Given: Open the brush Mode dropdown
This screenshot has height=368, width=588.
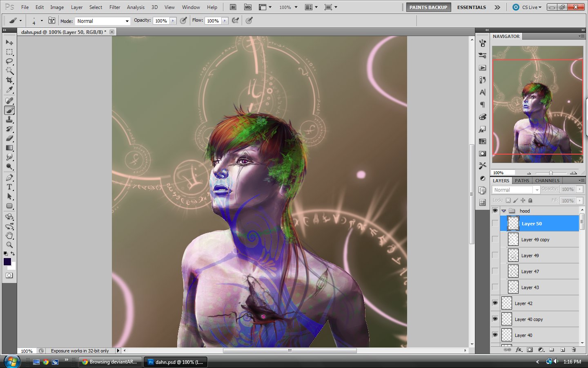Looking at the screenshot, I should [x=102, y=21].
